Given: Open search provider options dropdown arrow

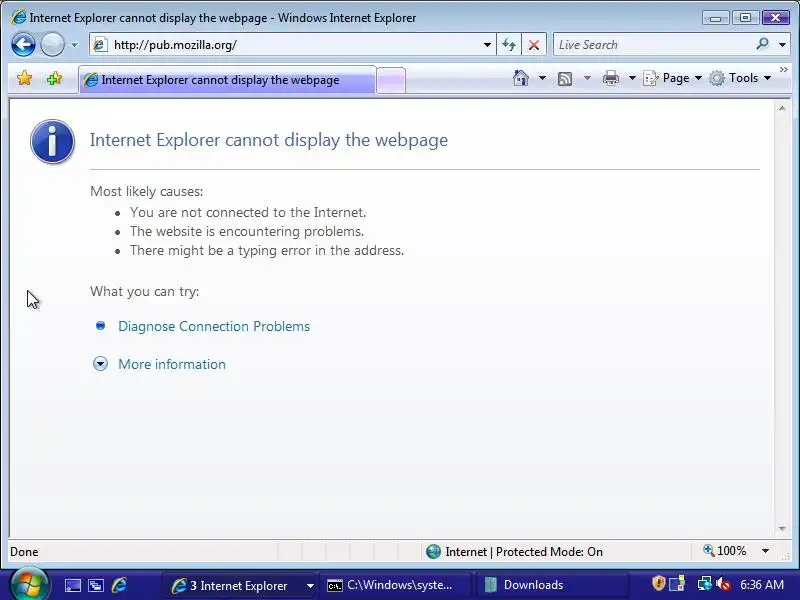Looking at the screenshot, I should [x=782, y=45].
